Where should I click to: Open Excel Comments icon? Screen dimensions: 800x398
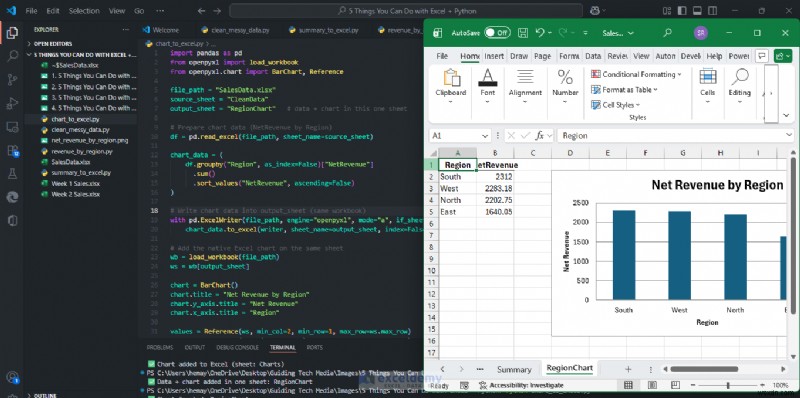pyautogui.click(x=762, y=56)
